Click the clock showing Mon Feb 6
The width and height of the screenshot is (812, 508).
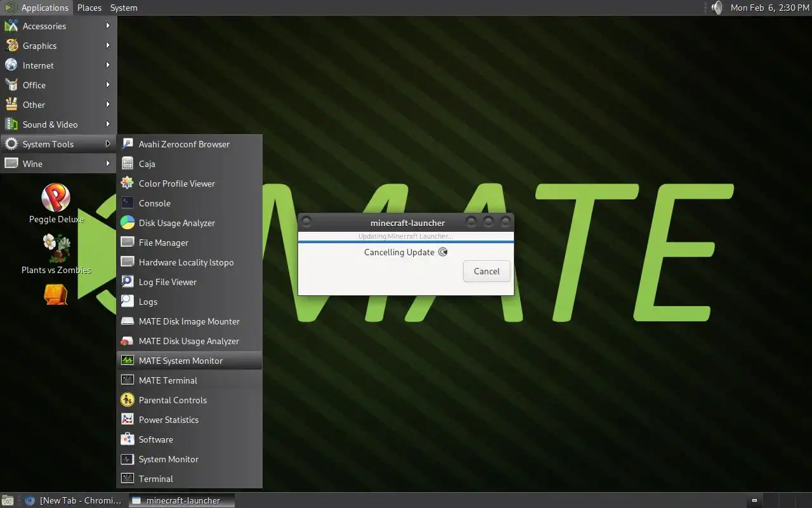click(769, 8)
